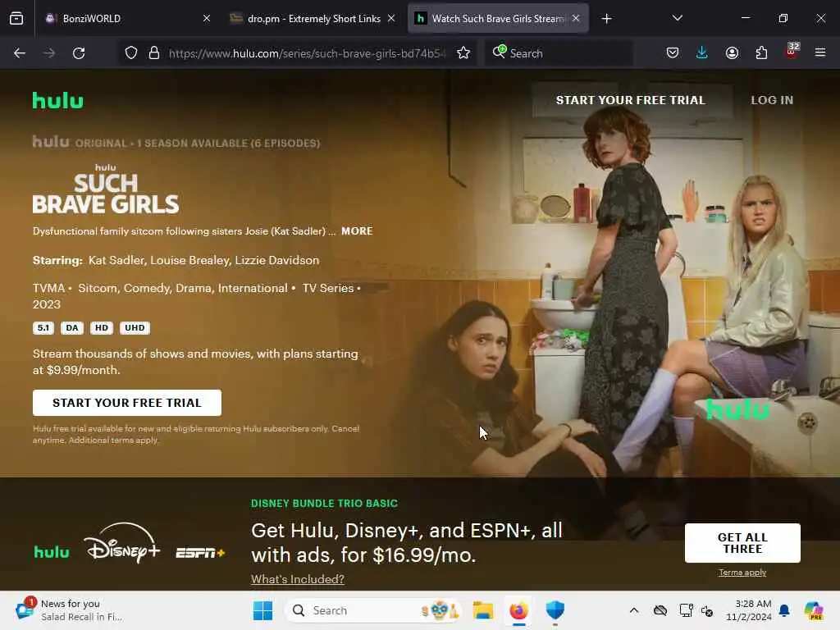Open File Explorer from taskbar
This screenshot has height=630, width=840.
point(482,610)
